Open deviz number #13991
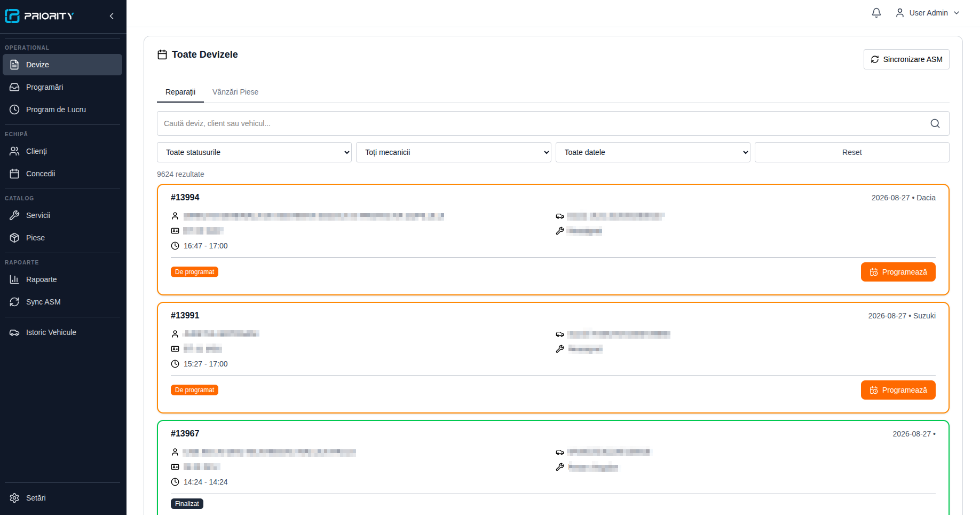 coord(185,315)
